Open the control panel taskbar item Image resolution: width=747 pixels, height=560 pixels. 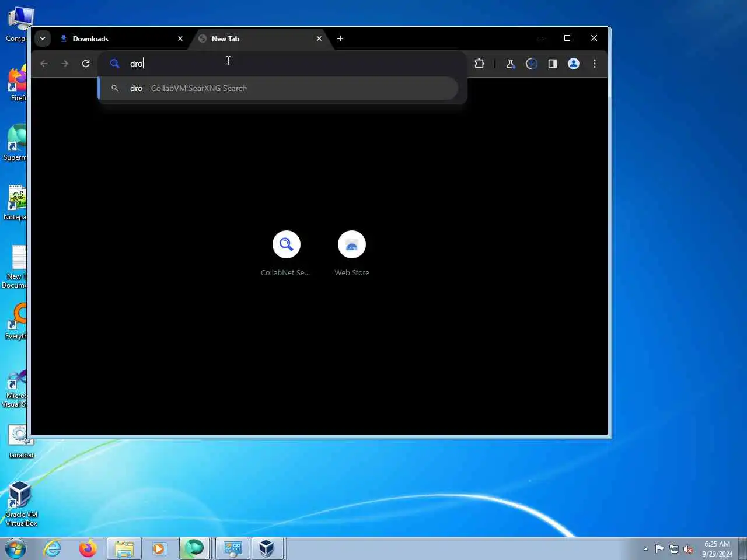(x=232, y=548)
